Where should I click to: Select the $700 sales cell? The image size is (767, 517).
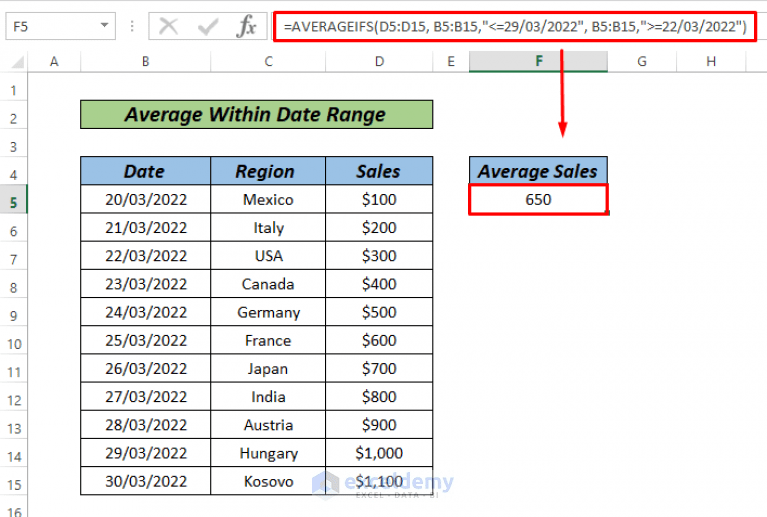(x=379, y=369)
